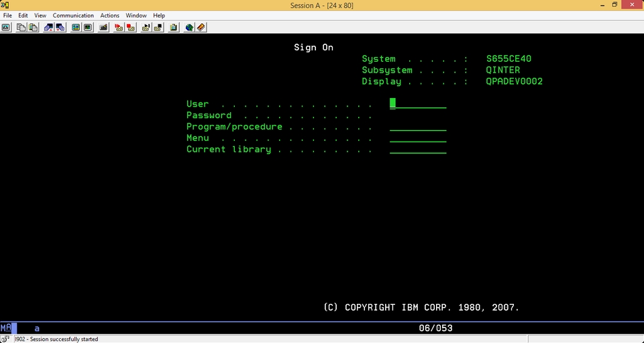Image resolution: width=644 pixels, height=343 pixels.
Task: Open the Window menu
Action: [136, 15]
